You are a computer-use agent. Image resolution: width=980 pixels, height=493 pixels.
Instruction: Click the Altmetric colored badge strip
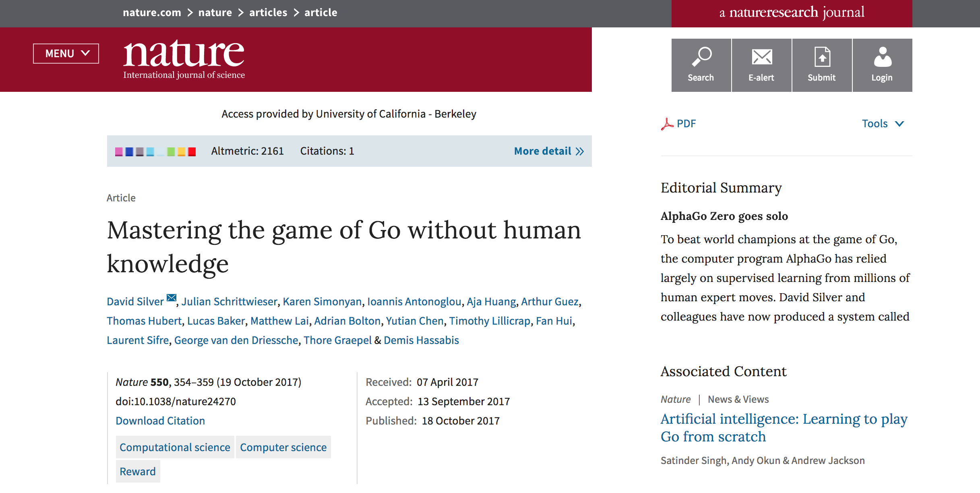(x=155, y=151)
